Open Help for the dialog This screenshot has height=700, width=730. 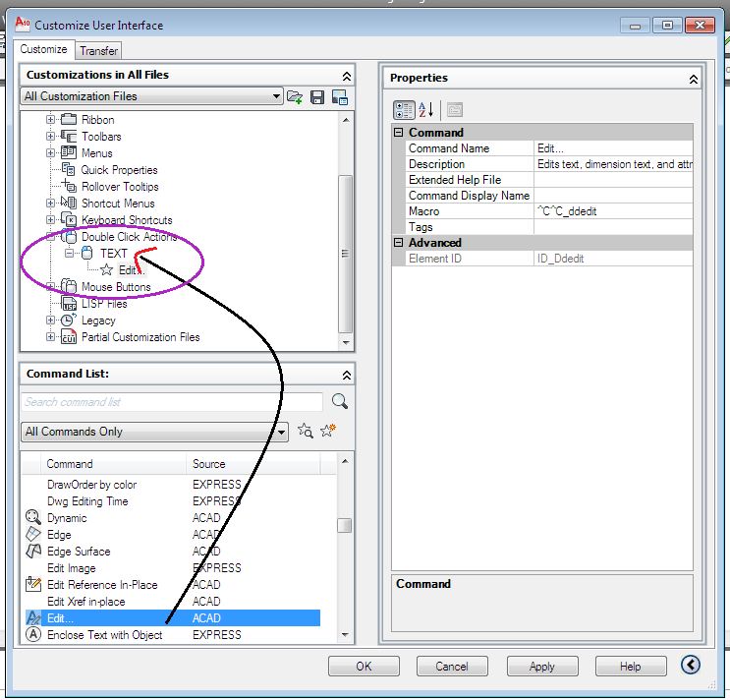click(x=631, y=667)
